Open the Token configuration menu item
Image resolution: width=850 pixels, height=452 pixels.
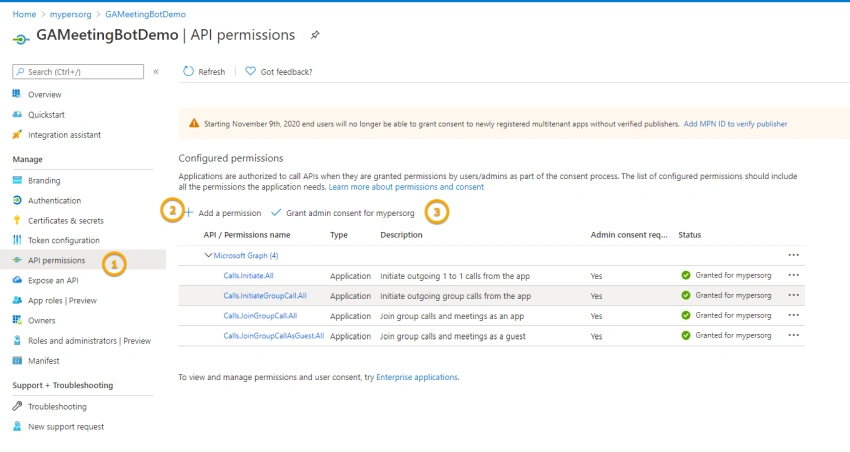[x=63, y=240]
